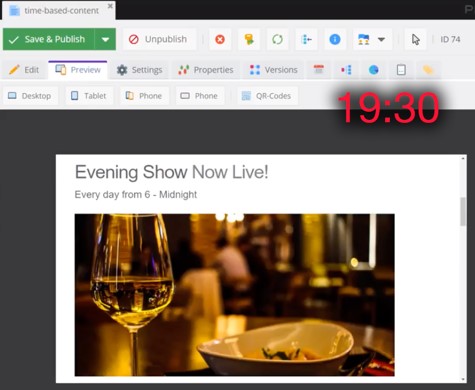The height and width of the screenshot is (390, 475).
Task: Switch to the Versions tab
Action: pos(273,70)
